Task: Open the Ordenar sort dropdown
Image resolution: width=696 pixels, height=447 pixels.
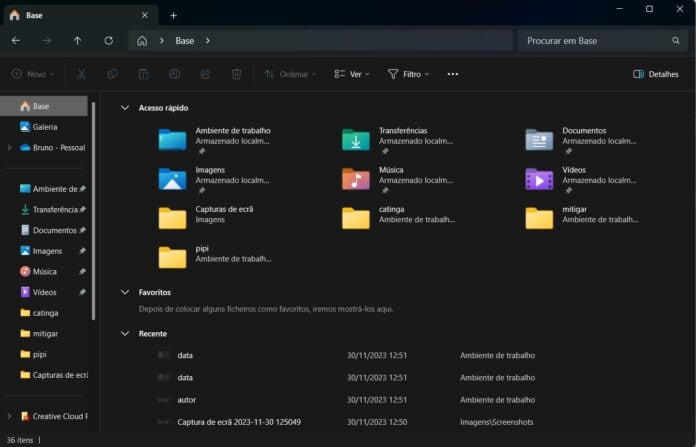Action: (290, 74)
